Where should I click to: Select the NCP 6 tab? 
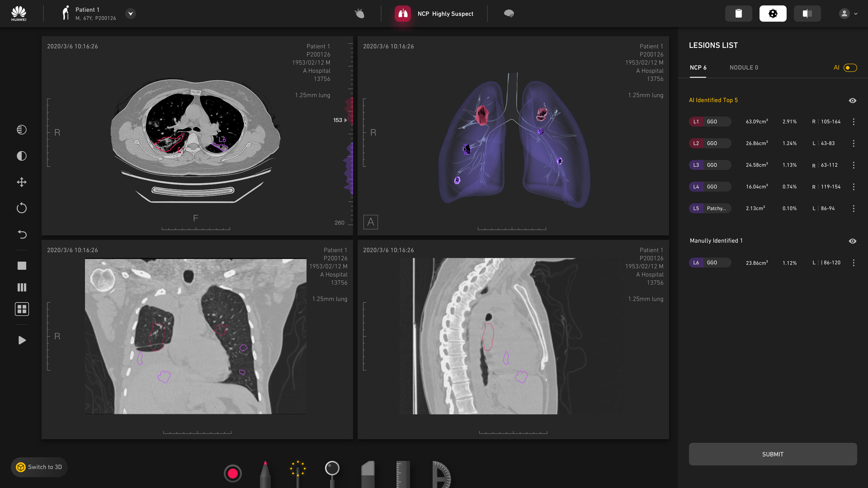coord(698,67)
